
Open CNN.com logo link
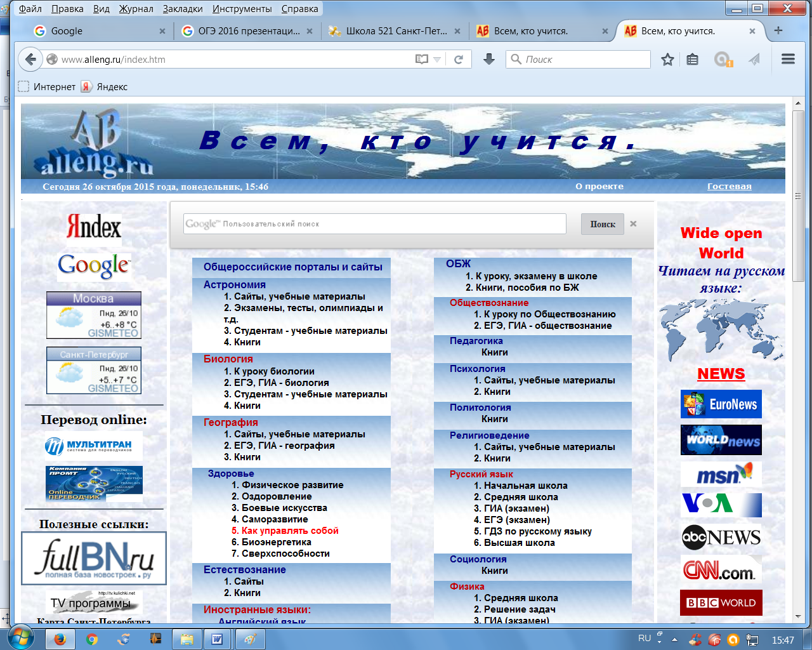click(x=721, y=570)
